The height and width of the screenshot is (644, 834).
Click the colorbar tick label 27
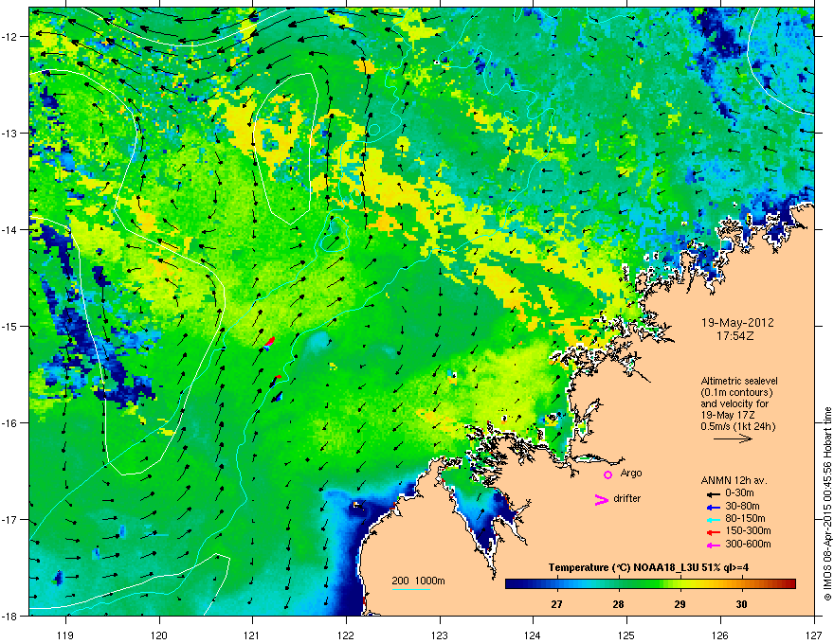pyautogui.click(x=556, y=604)
